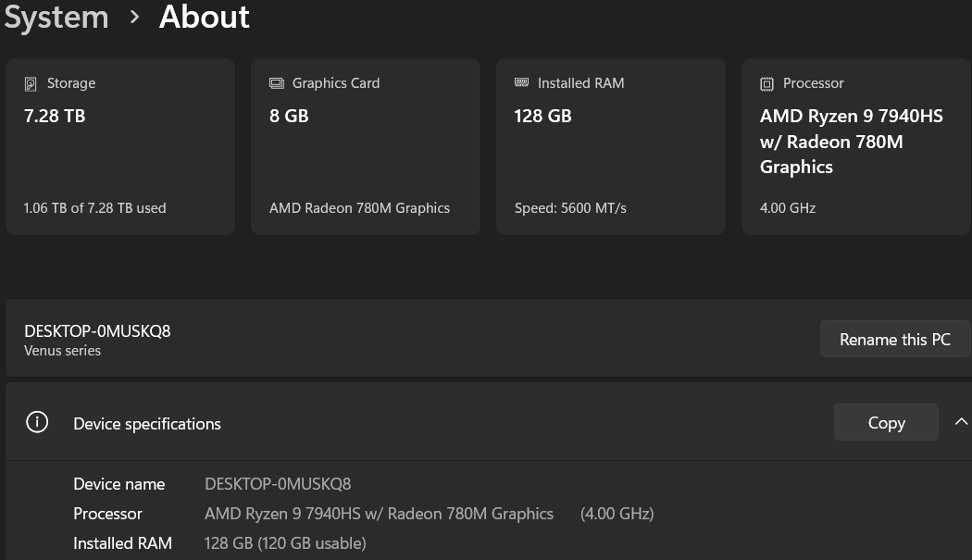
Task: Go back to System in breadcrumb
Action: coord(56,17)
